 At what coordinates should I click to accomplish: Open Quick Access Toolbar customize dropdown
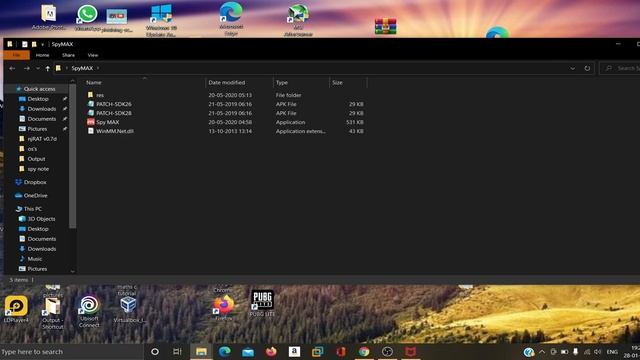(42, 44)
